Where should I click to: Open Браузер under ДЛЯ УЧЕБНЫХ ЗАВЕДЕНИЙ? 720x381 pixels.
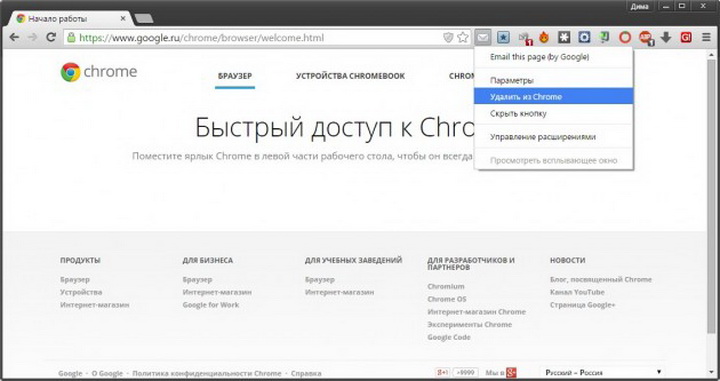tap(320, 279)
